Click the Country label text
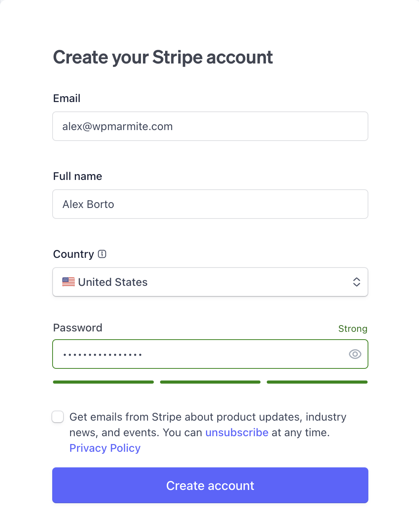The width and height of the screenshot is (419, 532). click(74, 254)
